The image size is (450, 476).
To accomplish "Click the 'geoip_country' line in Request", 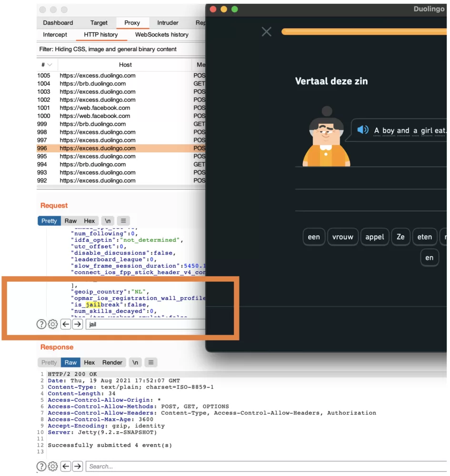I will pos(110,292).
